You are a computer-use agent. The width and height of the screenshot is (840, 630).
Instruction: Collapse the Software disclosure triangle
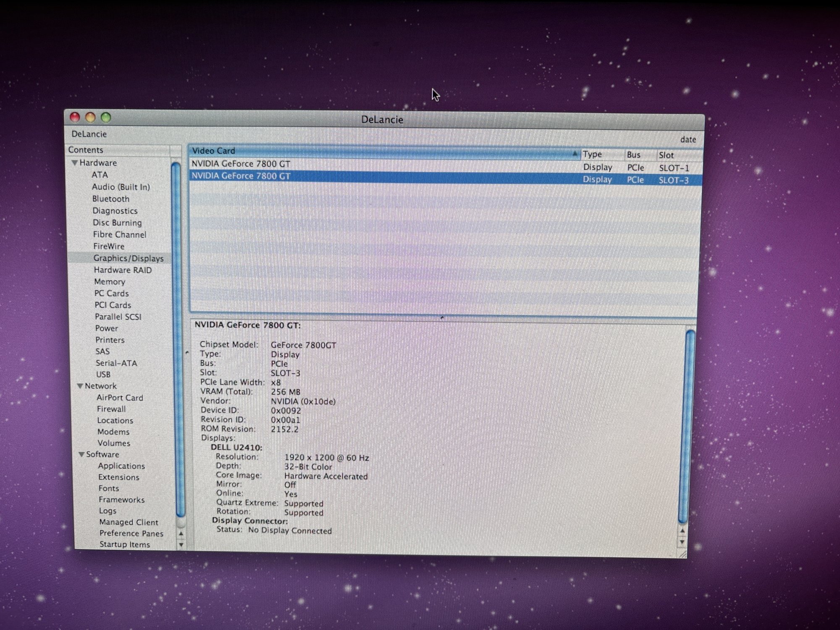pyautogui.click(x=81, y=454)
